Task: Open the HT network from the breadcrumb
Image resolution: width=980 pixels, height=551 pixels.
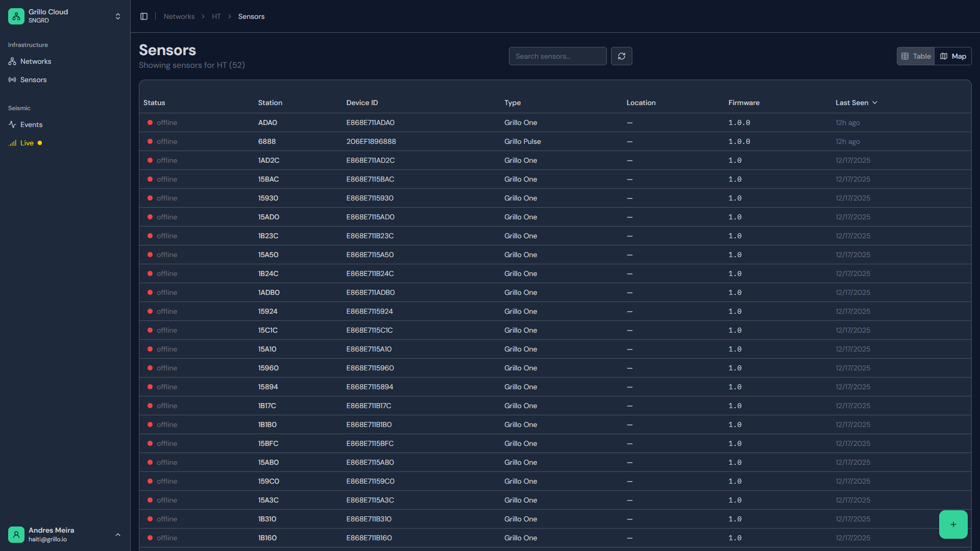Action: (x=216, y=16)
